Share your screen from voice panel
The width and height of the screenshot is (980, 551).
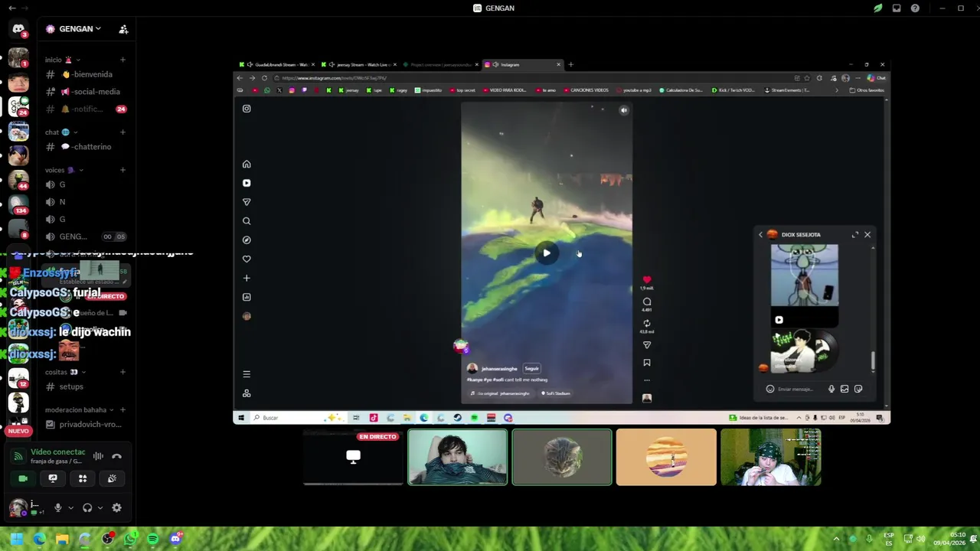[53, 478]
